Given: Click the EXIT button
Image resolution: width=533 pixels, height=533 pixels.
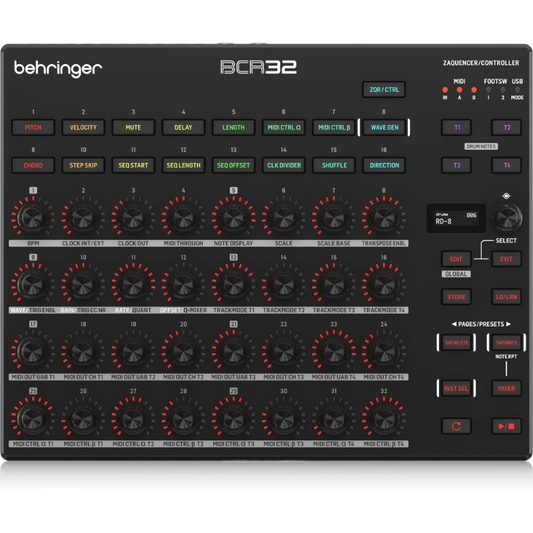Looking at the screenshot, I should 506,259.
